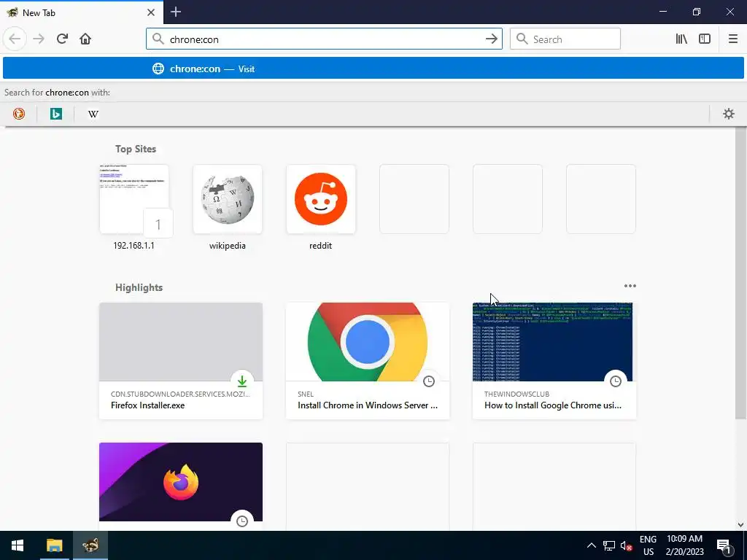Click the Go arrow in the address bar
Screen dimensions: 747x560
click(x=491, y=39)
